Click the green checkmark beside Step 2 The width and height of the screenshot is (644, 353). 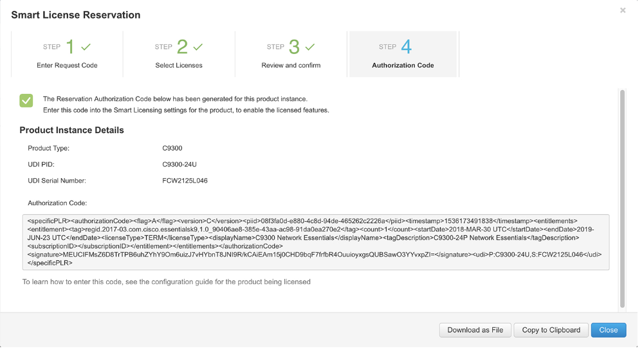pos(198,47)
